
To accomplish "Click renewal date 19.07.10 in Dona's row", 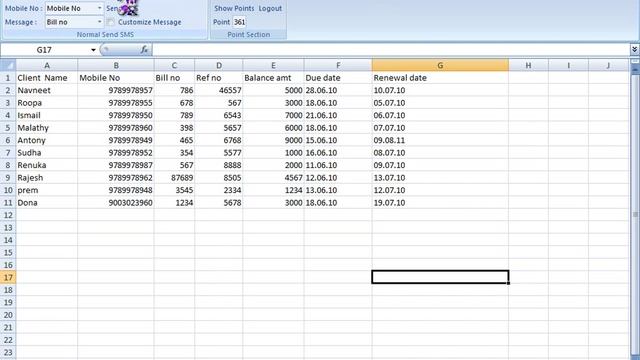I will tap(440, 202).
